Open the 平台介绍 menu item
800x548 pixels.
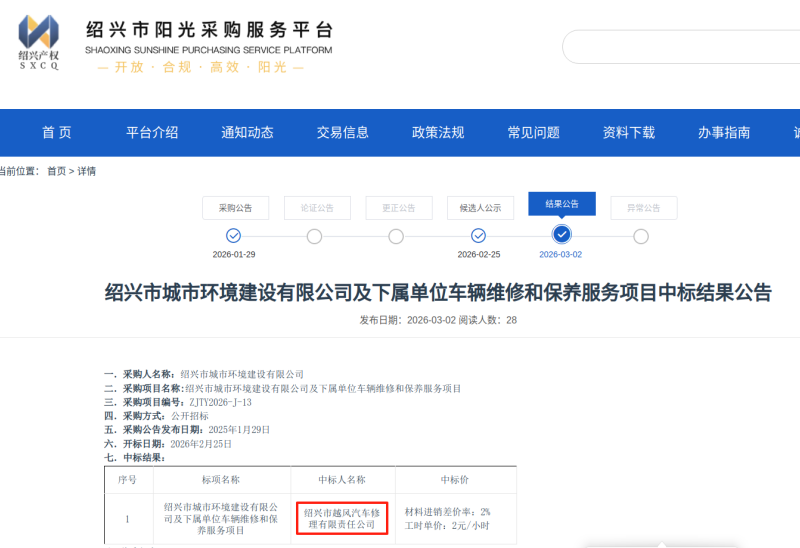(152, 133)
